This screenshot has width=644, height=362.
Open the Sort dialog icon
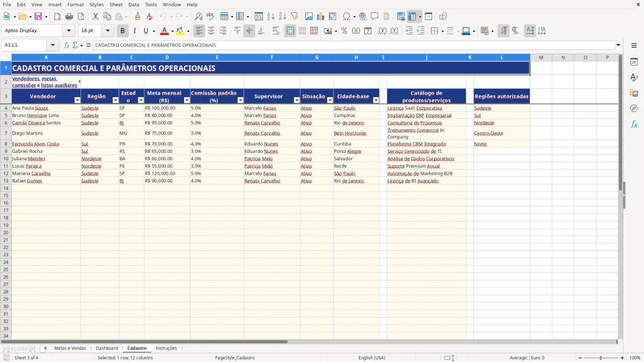(259, 17)
